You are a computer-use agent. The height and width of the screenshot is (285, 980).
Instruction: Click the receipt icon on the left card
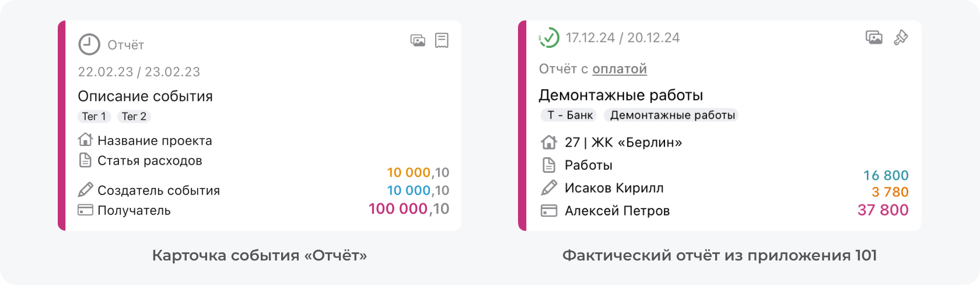pos(442,40)
